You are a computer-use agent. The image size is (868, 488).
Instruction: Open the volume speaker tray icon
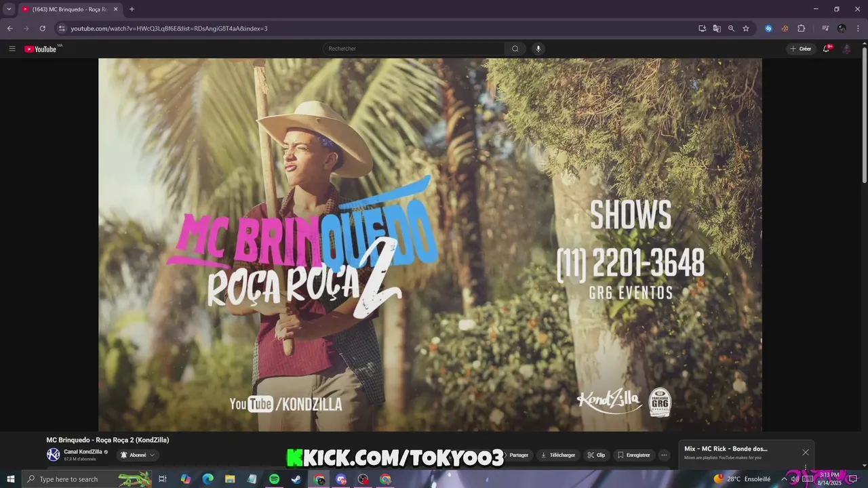pos(795,479)
